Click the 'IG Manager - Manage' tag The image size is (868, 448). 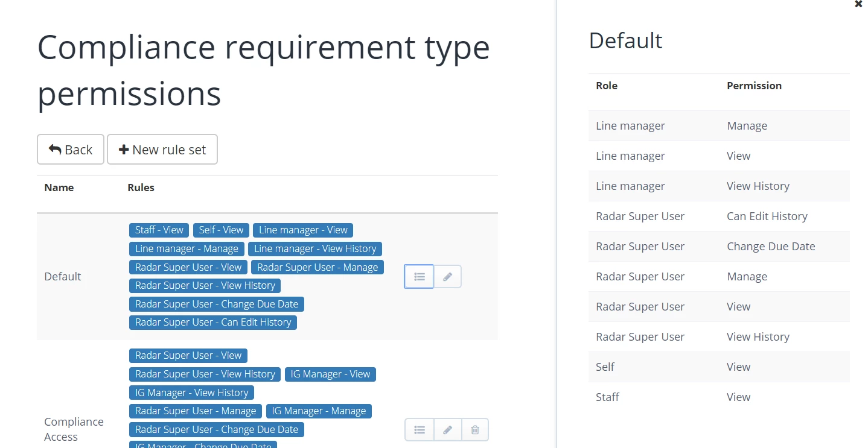pyautogui.click(x=319, y=411)
